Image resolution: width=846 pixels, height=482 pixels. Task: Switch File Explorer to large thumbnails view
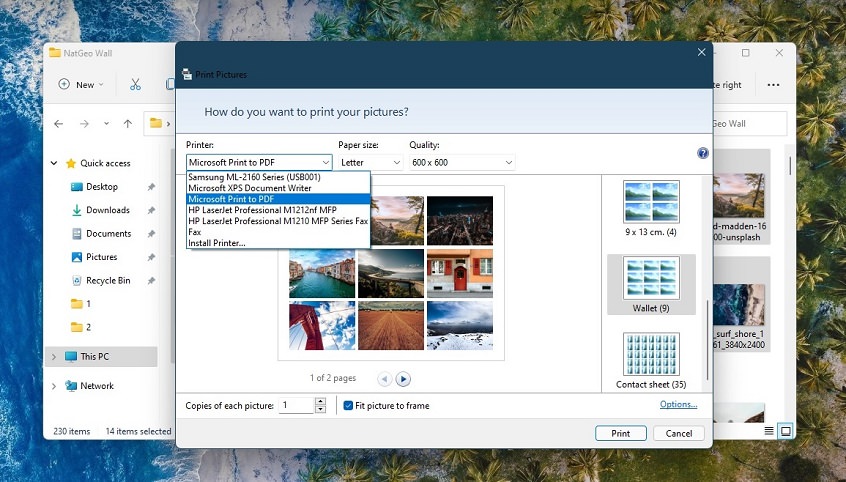(x=786, y=431)
